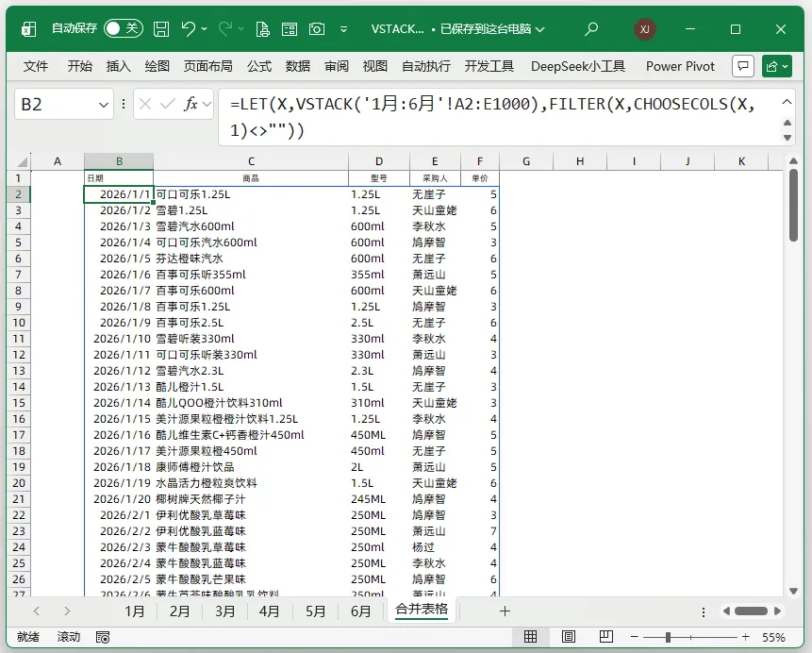812x653 pixels.
Task: Select the 公式 ribbon tab
Action: point(259,66)
